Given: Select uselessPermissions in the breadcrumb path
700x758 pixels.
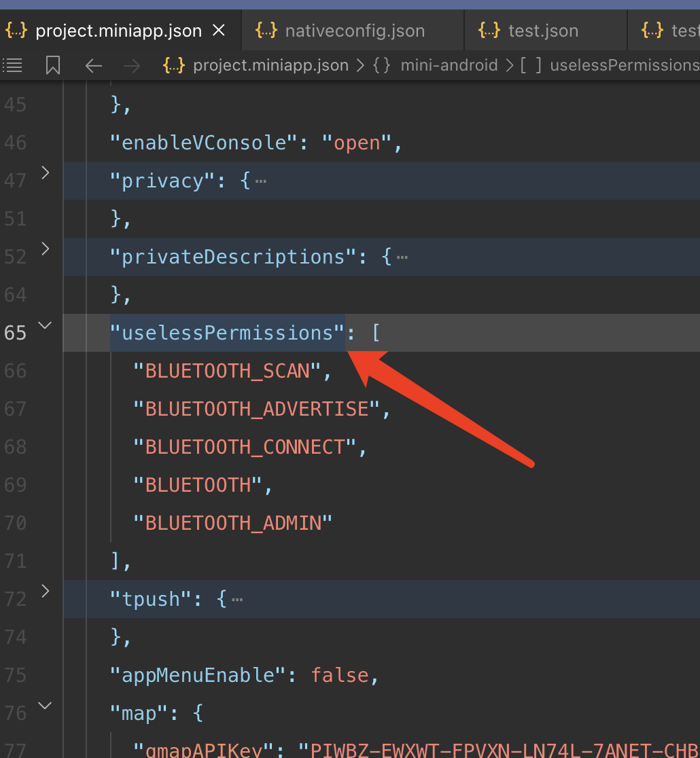Looking at the screenshot, I should pyautogui.click(x=624, y=65).
